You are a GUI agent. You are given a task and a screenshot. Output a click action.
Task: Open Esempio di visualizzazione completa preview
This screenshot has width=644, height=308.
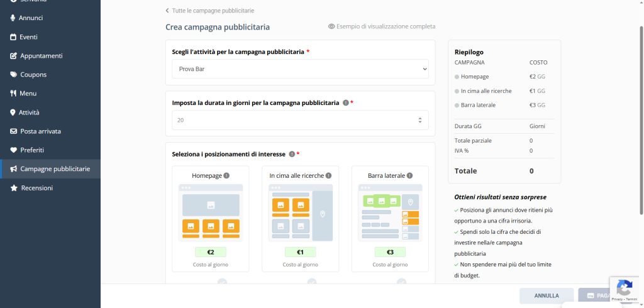(381, 26)
